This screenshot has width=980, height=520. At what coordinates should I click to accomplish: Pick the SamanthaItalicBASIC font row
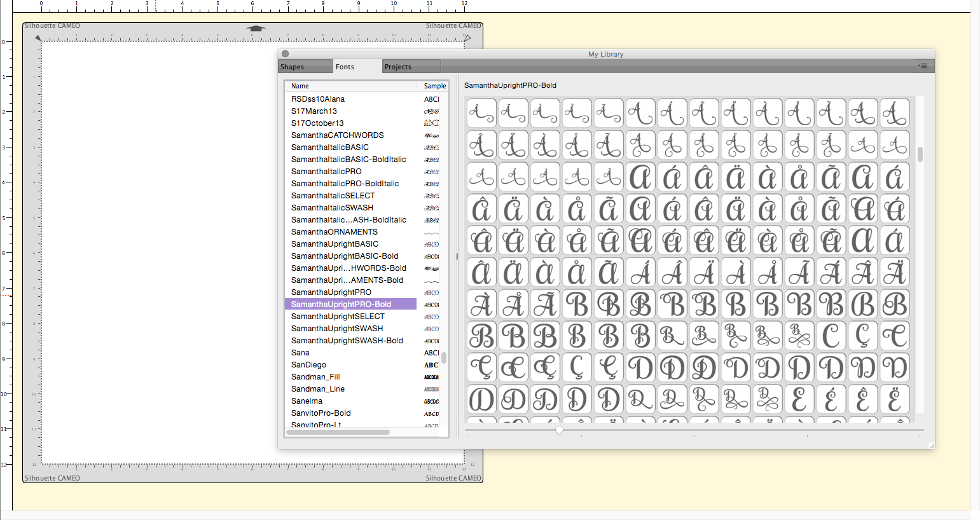tap(362, 147)
